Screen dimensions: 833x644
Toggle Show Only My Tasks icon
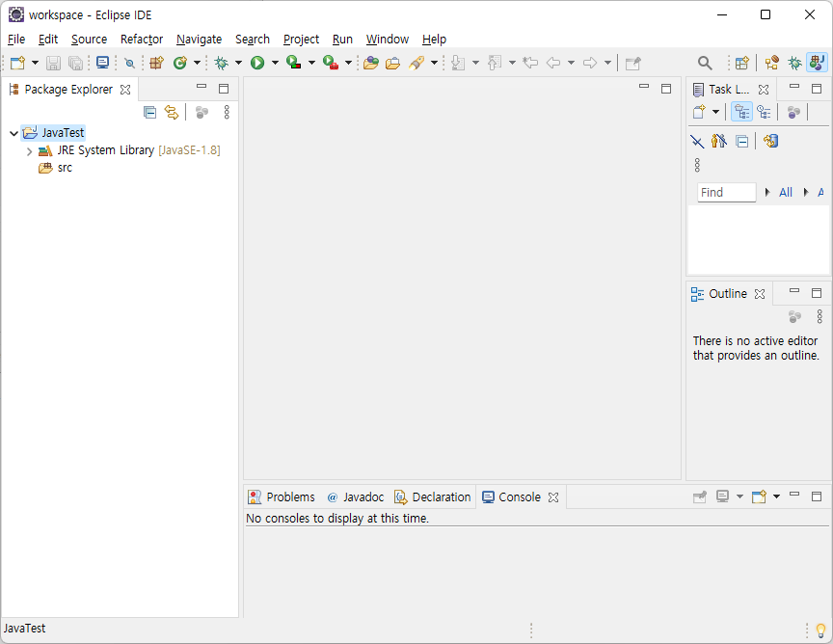(719, 141)
